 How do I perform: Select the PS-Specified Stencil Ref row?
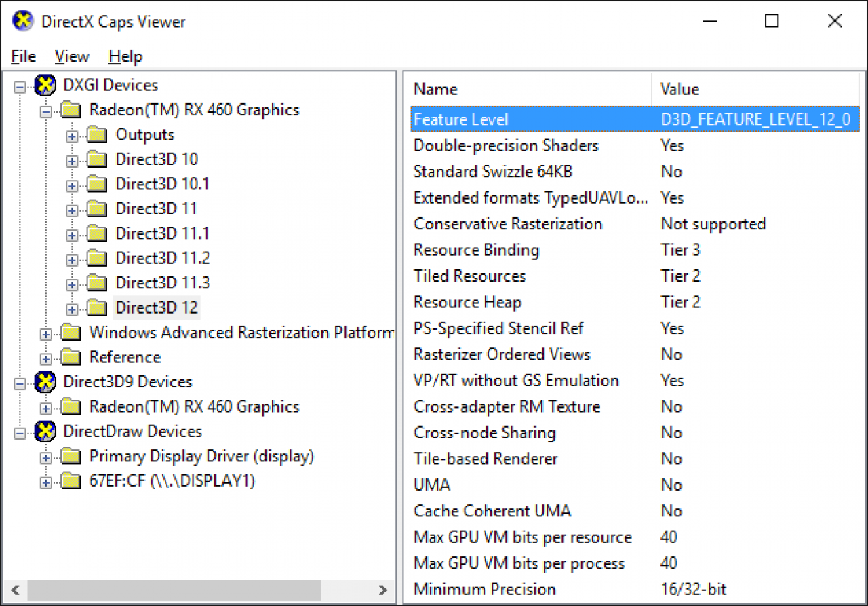(635, 328)
